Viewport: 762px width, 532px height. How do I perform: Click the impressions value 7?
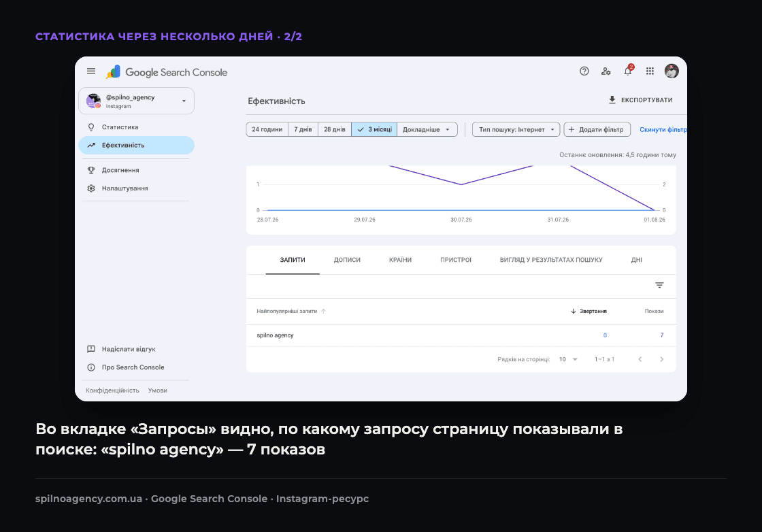[661, 335]
